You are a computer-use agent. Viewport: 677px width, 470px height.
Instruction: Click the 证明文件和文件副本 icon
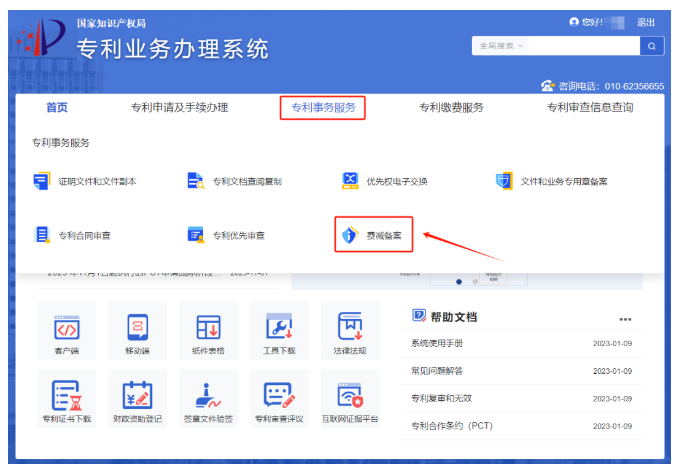[x=42, y=181]
